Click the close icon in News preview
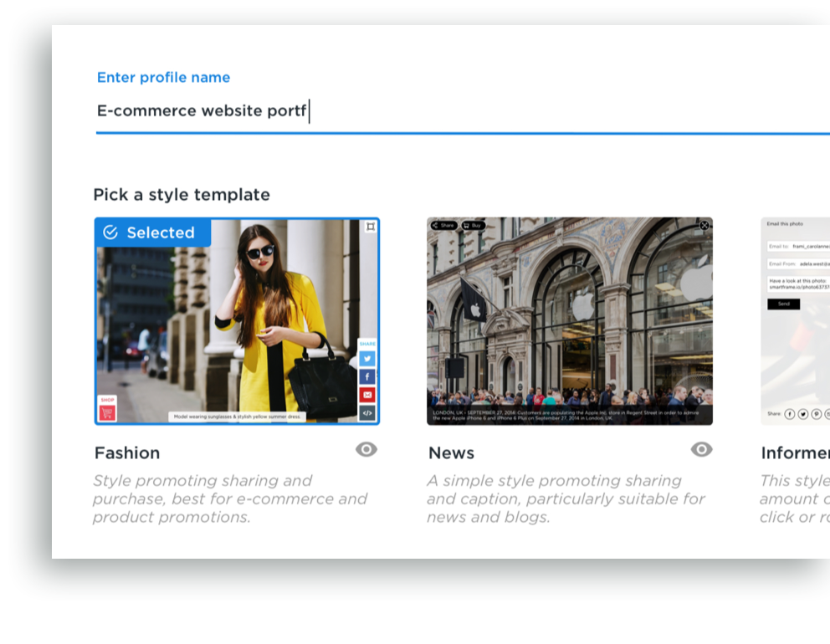Viewport: 830px width, 644px height. click(704, 226)
